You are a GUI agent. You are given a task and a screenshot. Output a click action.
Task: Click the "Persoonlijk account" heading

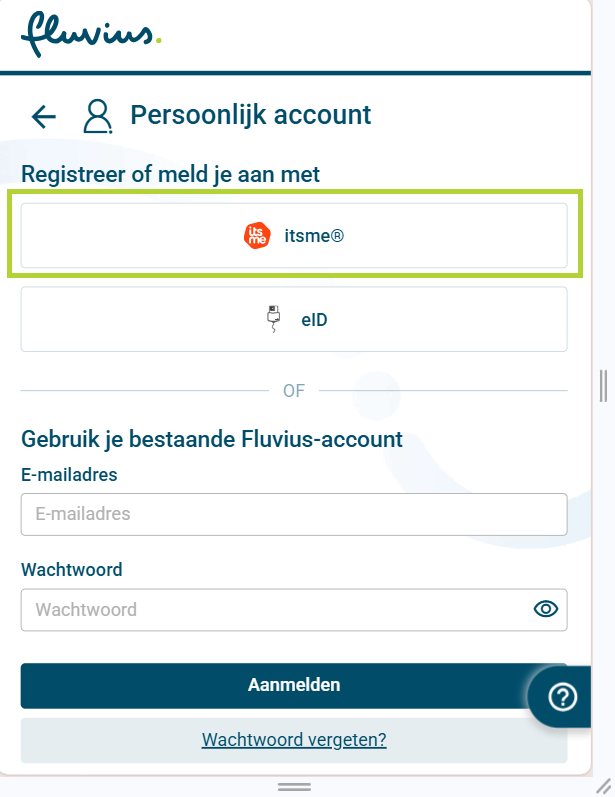[x=250, y=115]
